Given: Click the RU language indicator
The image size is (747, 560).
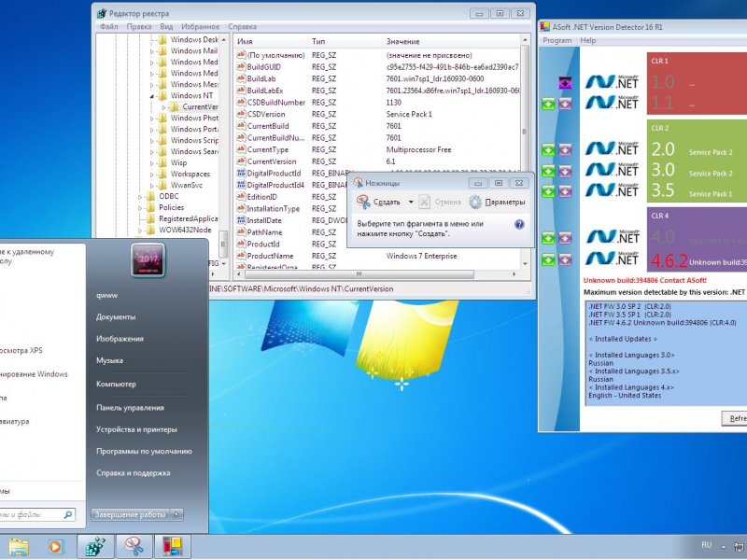Looking at the screenshot, I should 707,545.
